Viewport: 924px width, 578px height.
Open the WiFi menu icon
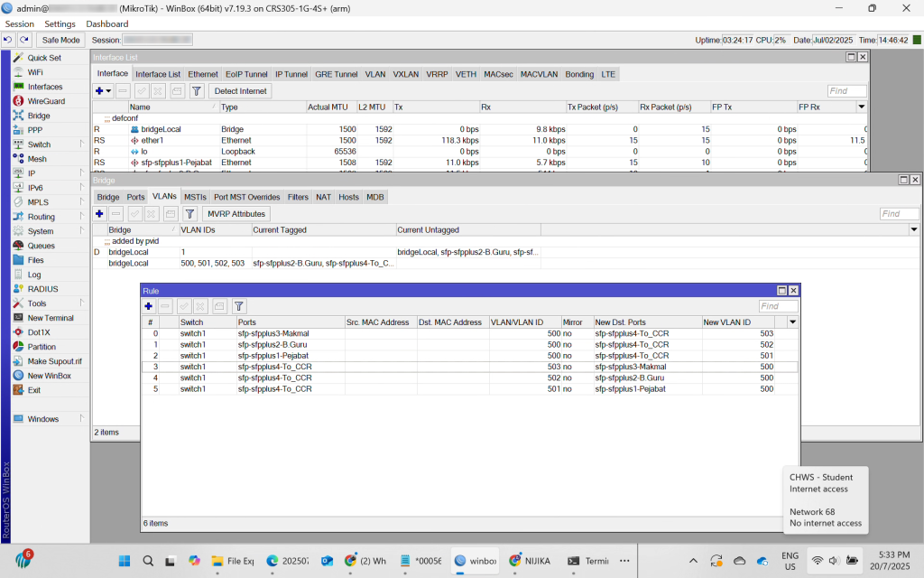(19, 72)
